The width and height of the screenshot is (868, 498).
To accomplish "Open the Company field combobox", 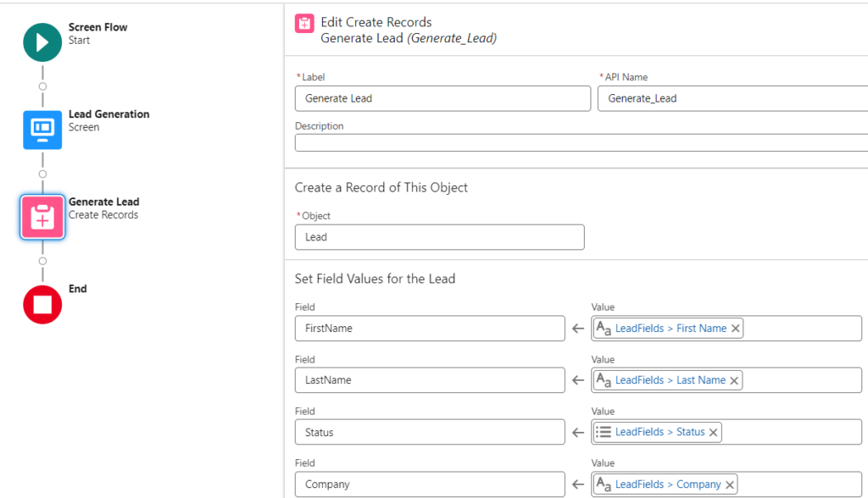I will [x=429, y=484].
